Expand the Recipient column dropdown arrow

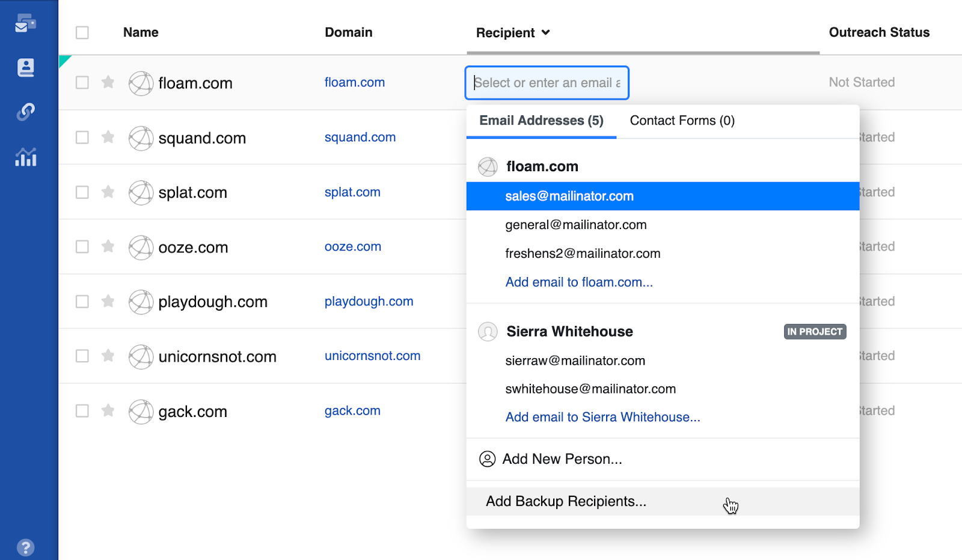click(545, 32)
